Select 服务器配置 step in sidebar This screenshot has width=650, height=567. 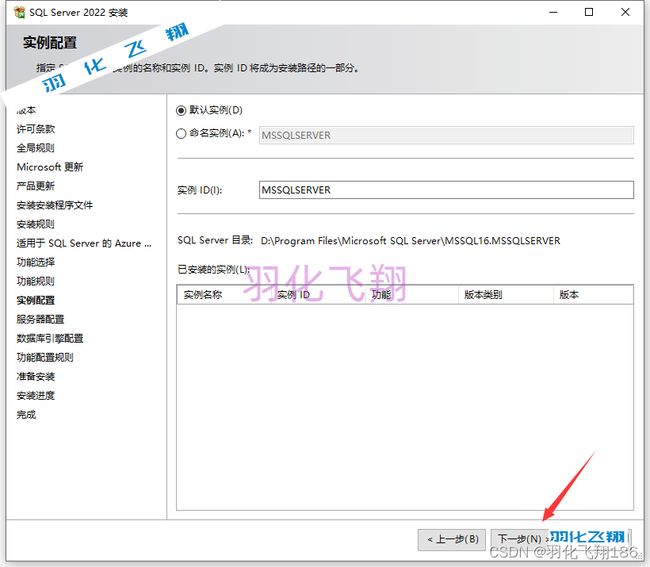point(40,320)
